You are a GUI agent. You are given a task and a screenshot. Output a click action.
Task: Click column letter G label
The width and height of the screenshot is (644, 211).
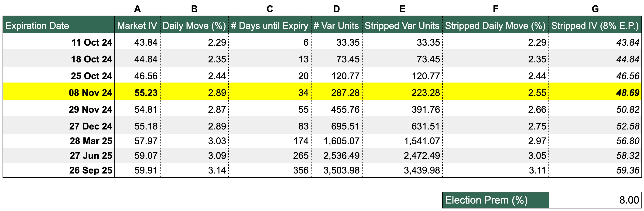(595, 9)
